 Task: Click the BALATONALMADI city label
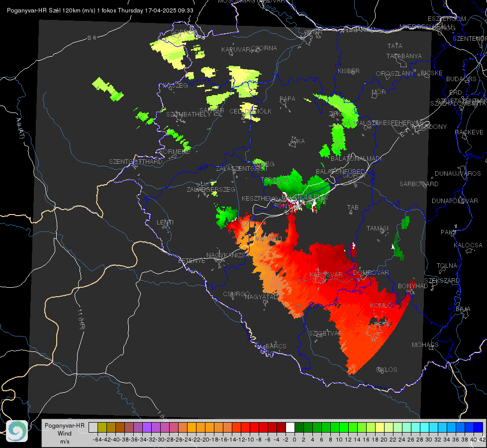coord(356,159)
